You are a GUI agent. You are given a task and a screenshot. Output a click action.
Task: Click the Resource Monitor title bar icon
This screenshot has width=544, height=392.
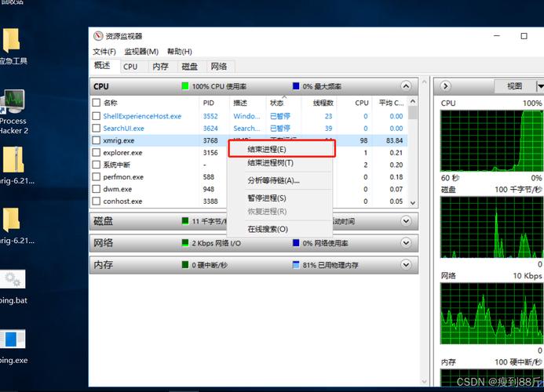click(x=98, y=36)
